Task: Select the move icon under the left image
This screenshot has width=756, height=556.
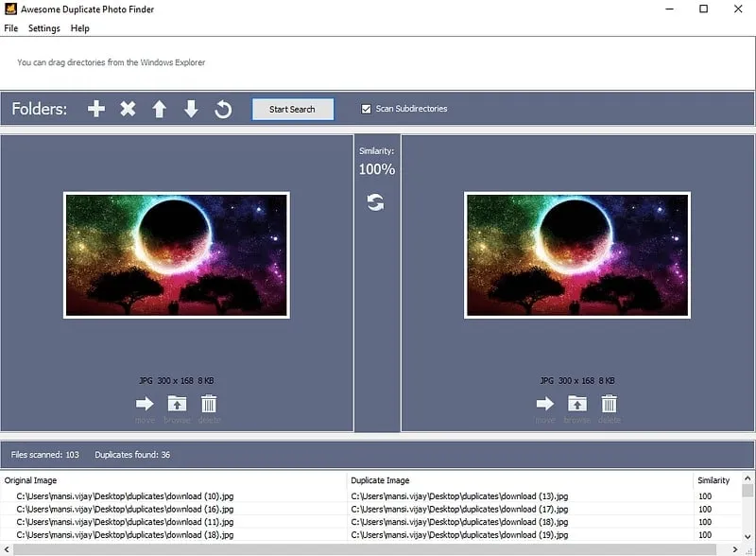Action: [145, 407]
